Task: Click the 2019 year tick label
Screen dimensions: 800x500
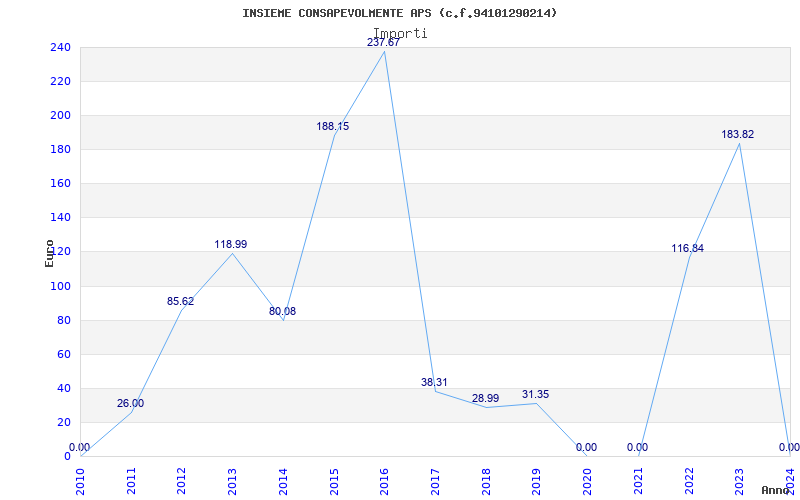Action: pos(536,481)
